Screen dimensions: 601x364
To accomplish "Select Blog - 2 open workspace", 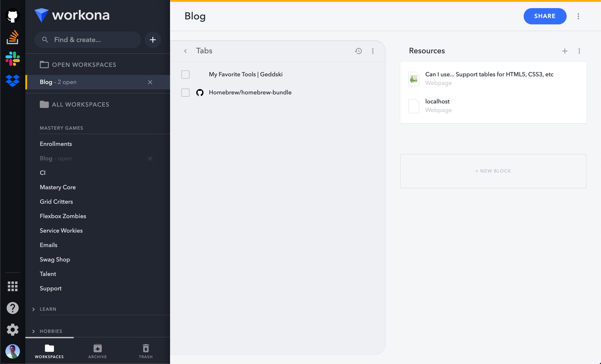I will point(97,82).
